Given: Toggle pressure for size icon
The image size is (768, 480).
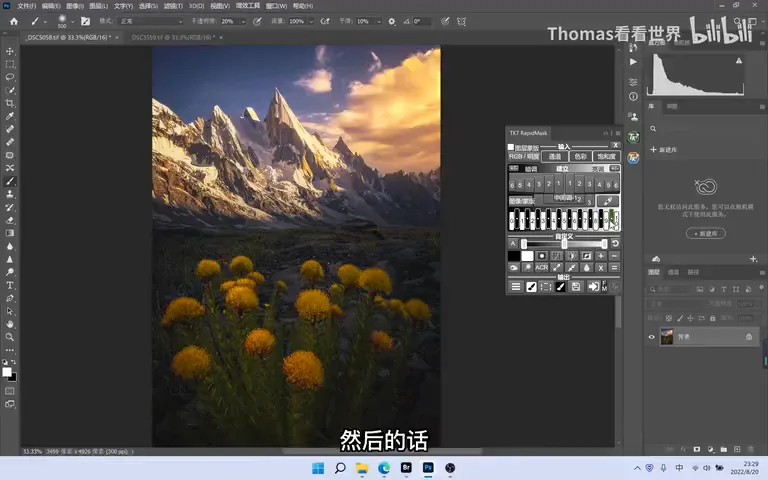Looking at the screenshot, I should click(445, 22).
